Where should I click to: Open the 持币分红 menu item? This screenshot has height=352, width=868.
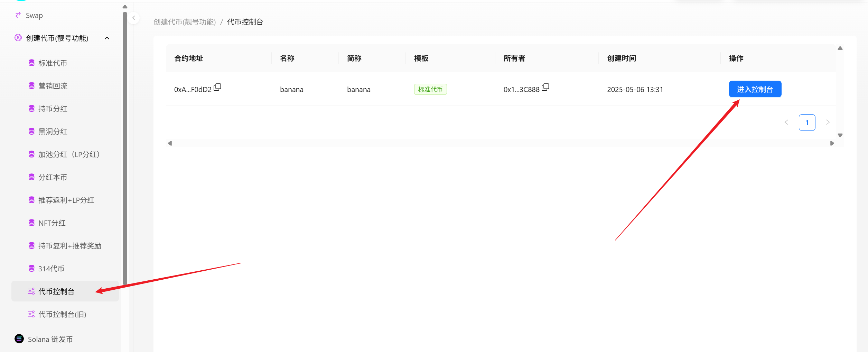53,109
